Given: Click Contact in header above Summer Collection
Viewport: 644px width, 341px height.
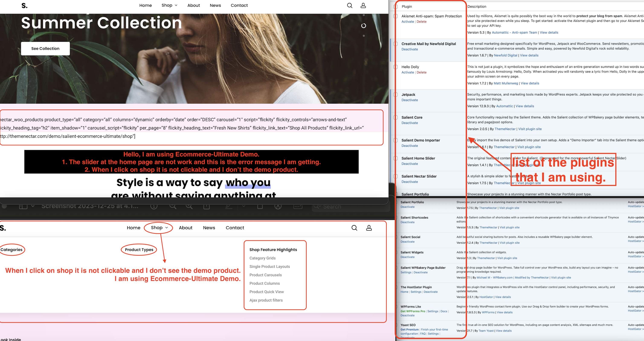Looking at the screenshot, I should point(239,6).
